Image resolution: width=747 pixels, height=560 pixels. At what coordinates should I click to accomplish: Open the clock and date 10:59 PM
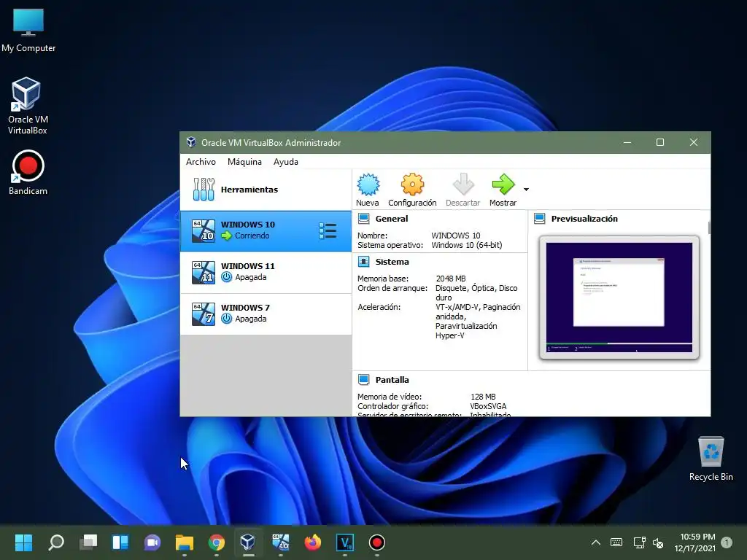tap(695, 542)
